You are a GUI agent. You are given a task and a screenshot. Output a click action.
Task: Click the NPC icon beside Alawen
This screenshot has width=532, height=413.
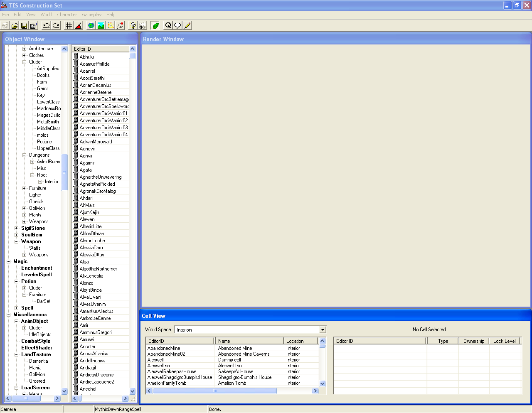tap(76, 219)
